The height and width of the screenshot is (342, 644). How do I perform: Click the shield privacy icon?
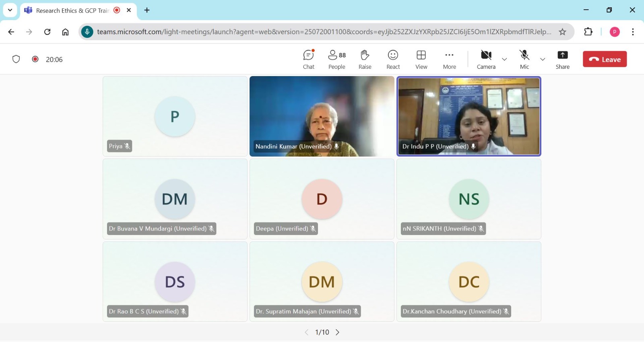16,59
